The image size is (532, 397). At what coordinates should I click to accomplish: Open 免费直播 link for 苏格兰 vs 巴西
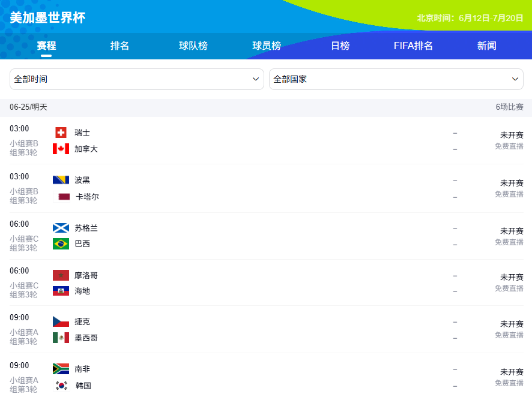(509, 242)
